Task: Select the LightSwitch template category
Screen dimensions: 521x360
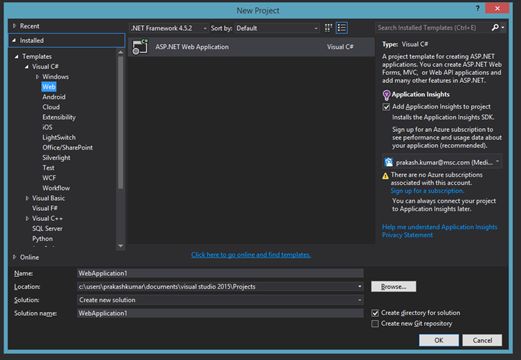Action: (59, 137)
